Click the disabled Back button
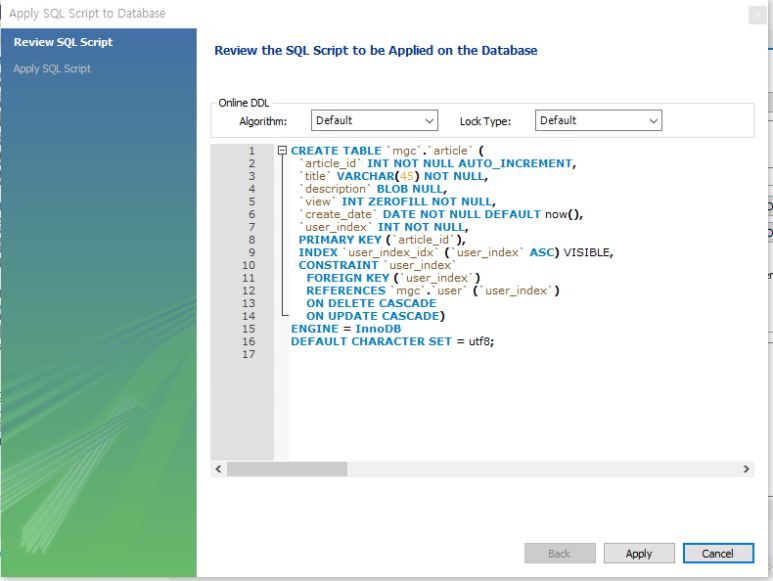The height and width of the screenshot is (581, 773). click(560, 553)
